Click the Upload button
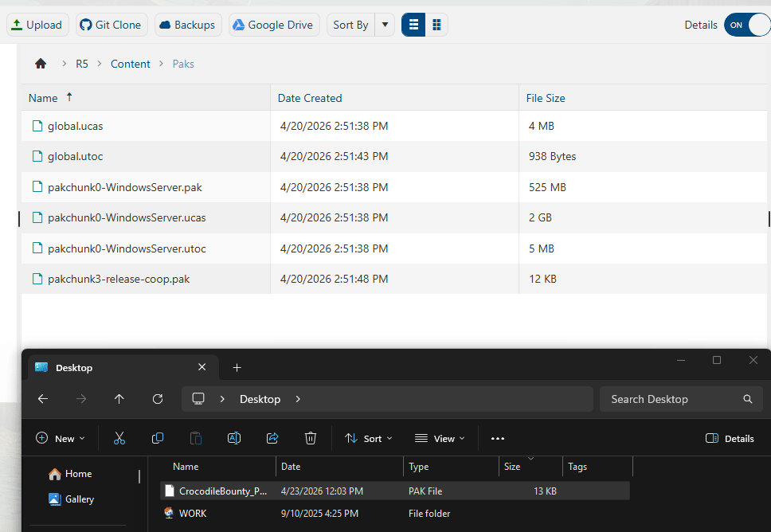Image resolution: width=771 pixels, height=532 pixels. tap(38, 25)
